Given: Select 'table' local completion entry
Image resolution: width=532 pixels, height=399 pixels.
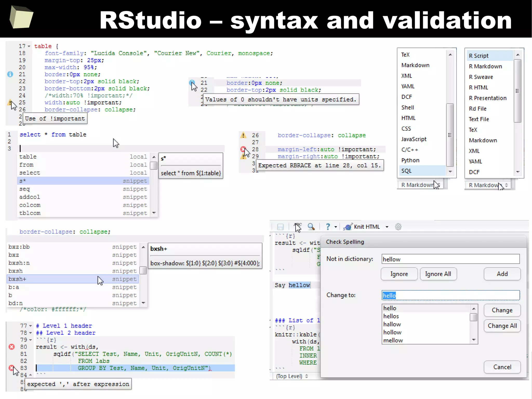Looking at the screenshot, I should click(83, 157).
